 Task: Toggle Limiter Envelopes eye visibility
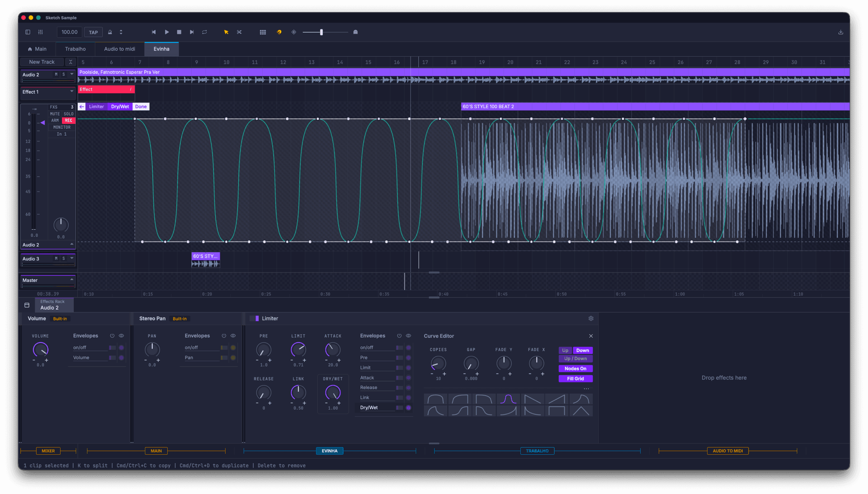408,336
